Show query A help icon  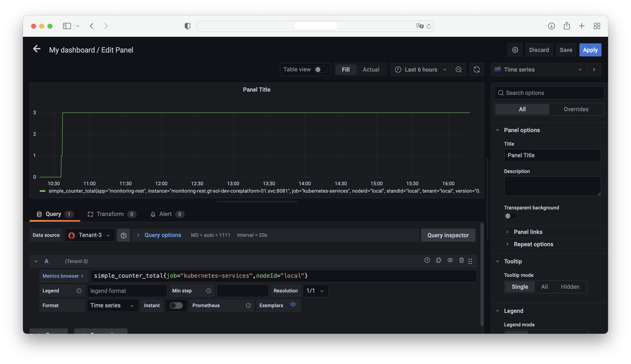point(427,261)
